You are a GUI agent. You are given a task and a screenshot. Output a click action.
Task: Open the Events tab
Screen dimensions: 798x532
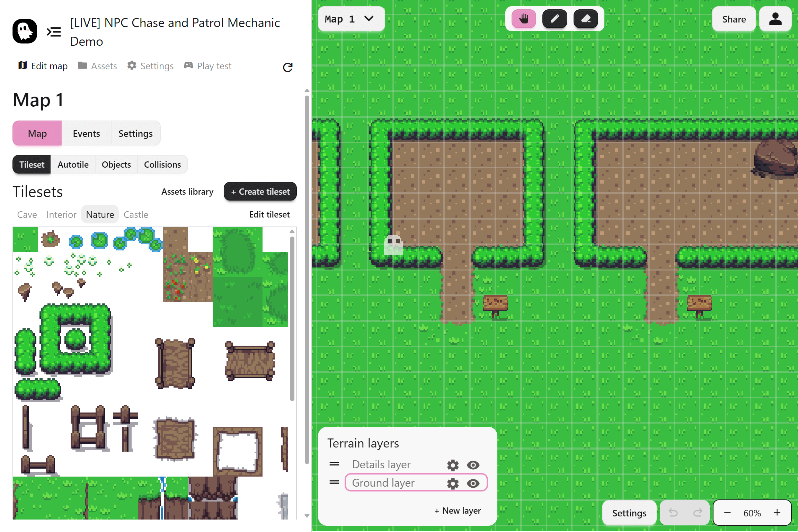tap(86, 133)
